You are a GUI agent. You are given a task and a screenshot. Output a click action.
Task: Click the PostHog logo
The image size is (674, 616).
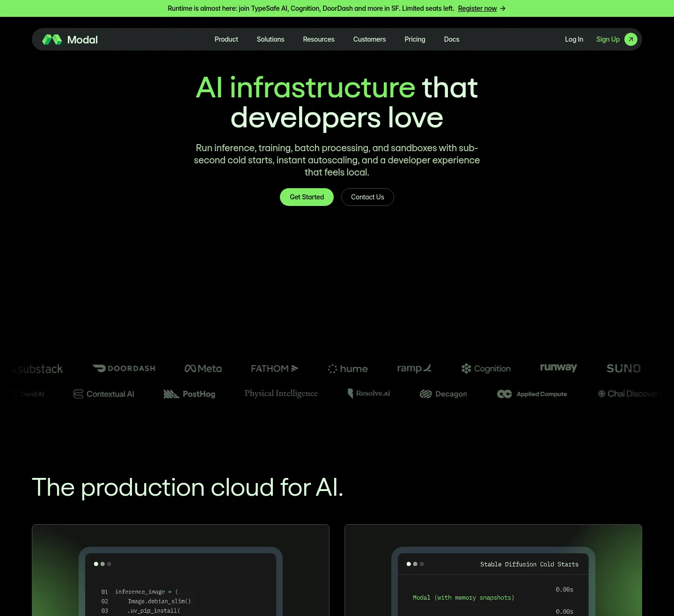click(x=190, y=394)
